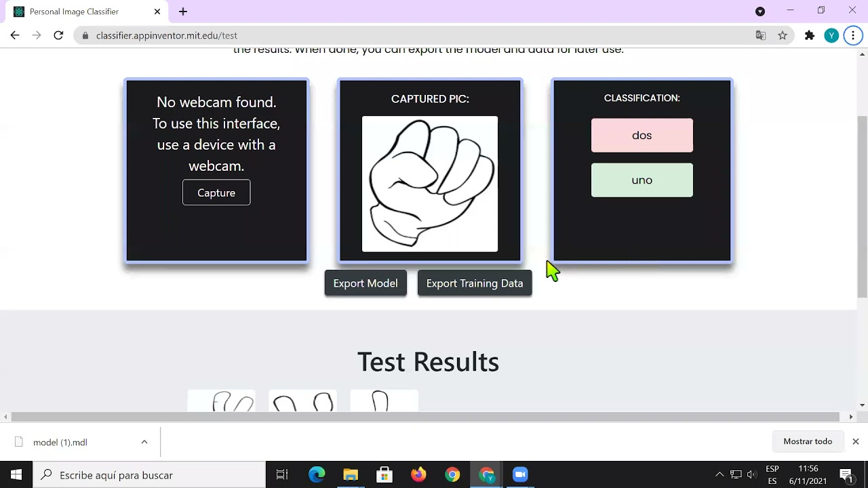Bookmark this page with the star icon

click(783, 36)
